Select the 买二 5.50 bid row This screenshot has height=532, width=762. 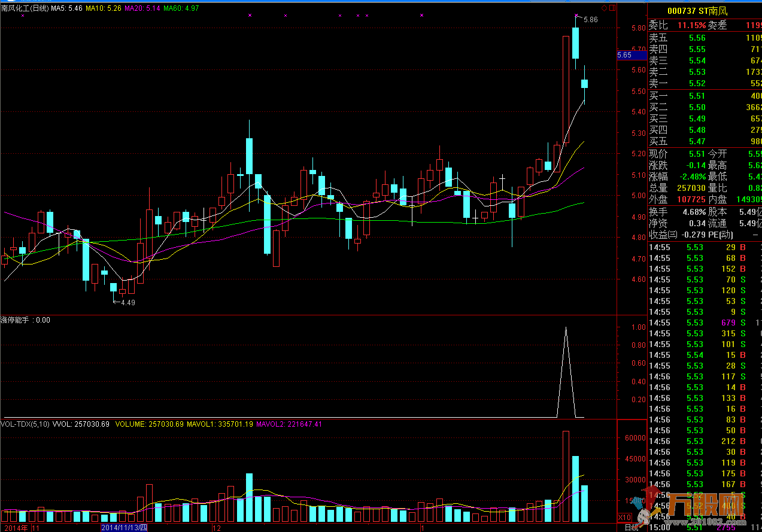click(705, 107)
